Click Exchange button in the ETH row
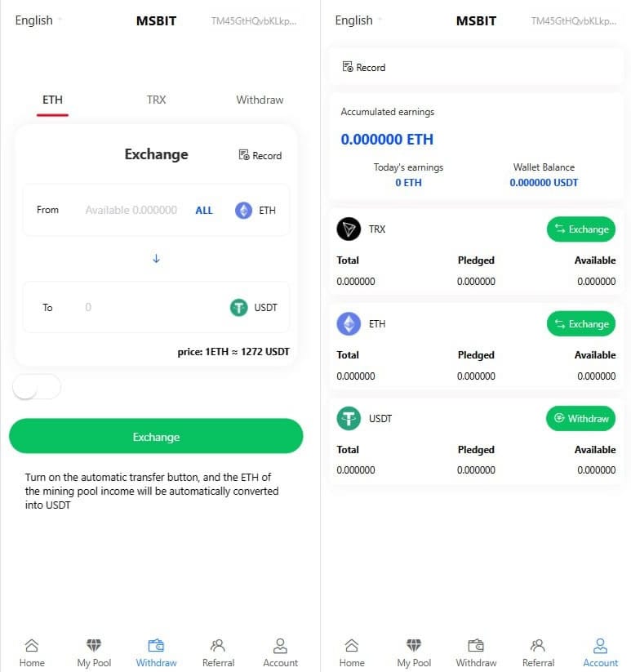Screen dimensions: 631x672 [x=580, y=324]
